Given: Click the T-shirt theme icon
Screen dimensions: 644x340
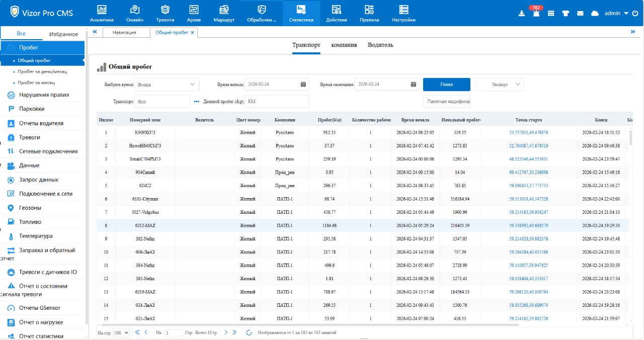Looking at the screenshot, I should 566,14.
